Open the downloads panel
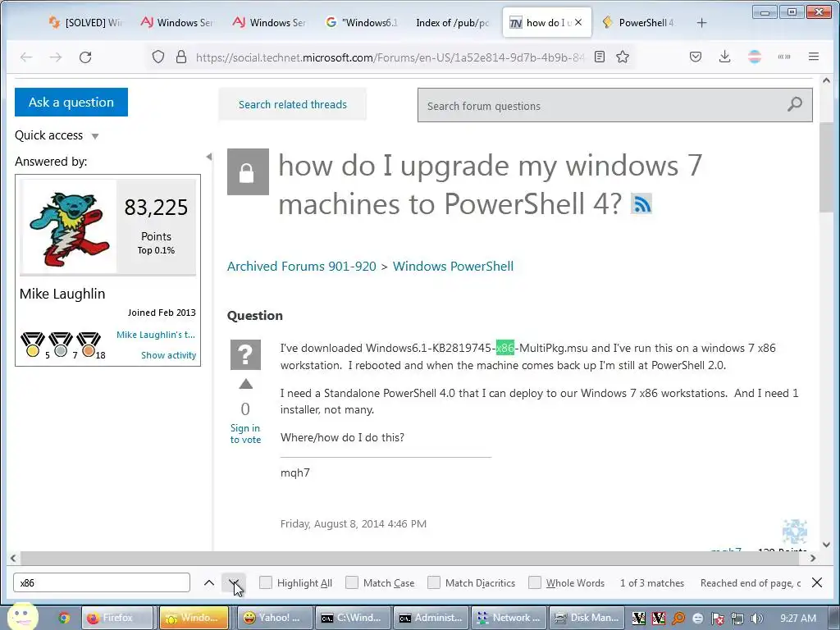840x630 pixels. (725, 57)
